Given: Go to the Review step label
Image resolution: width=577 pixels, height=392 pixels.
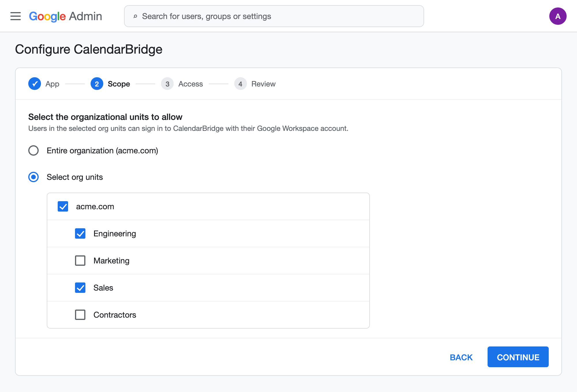Looking at the screenshot, I should coord(263,84).
